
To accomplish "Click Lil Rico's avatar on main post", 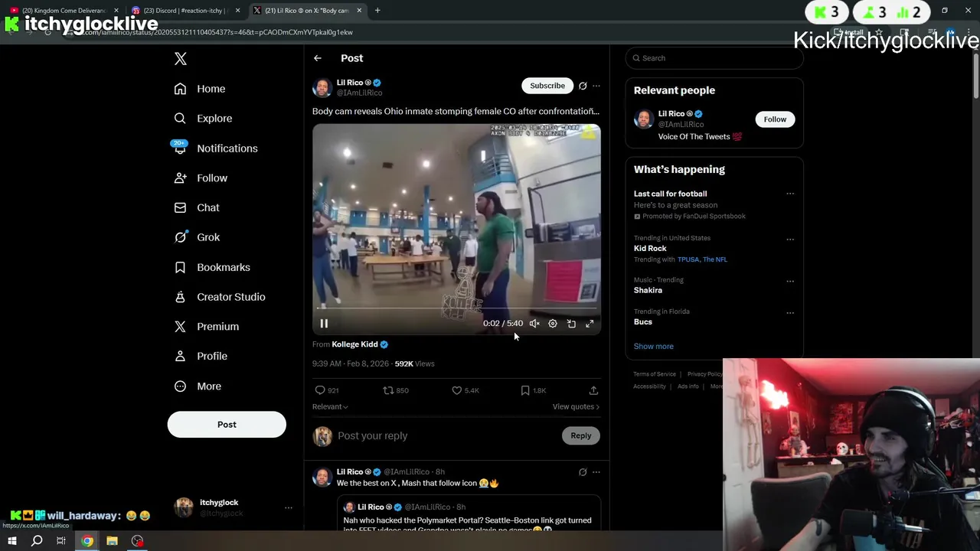I will [322, 88].
